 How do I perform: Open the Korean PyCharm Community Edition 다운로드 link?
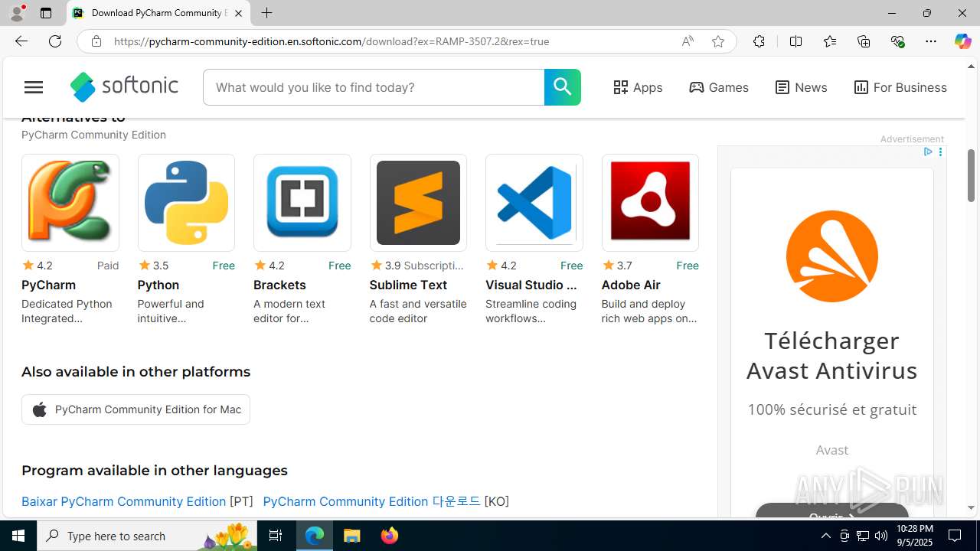point(371,501)
